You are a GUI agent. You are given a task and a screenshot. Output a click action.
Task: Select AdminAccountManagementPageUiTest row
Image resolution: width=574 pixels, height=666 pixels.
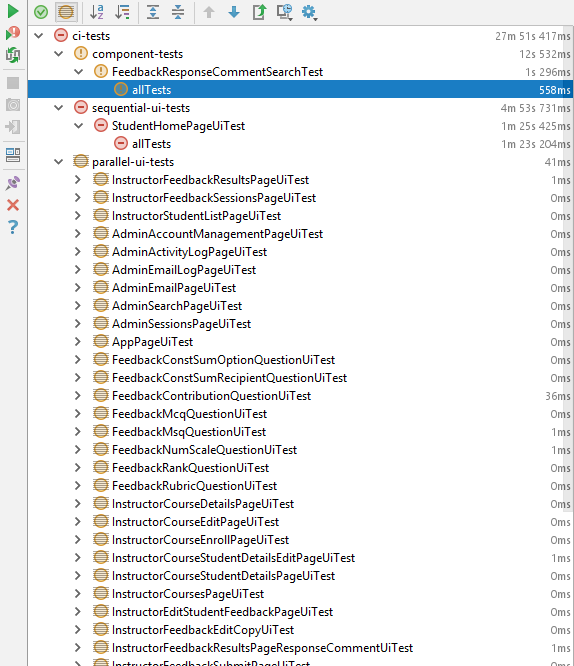click(300, 234)
